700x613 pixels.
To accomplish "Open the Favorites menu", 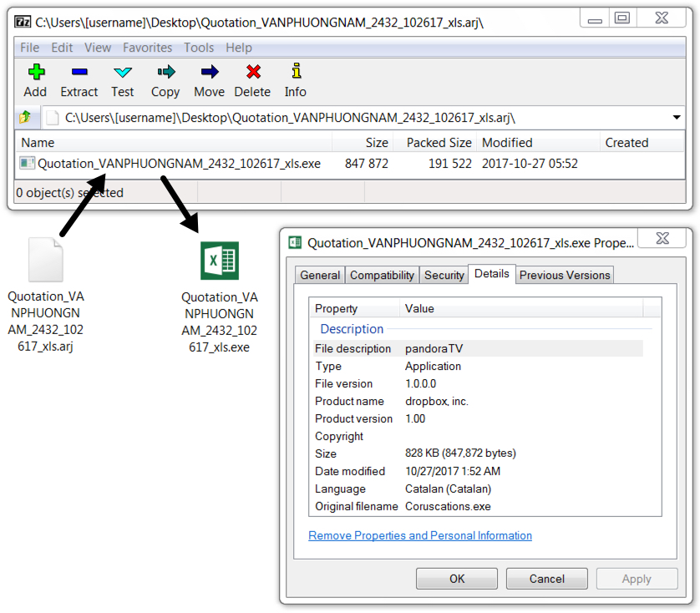I will [x=147, y=48].
